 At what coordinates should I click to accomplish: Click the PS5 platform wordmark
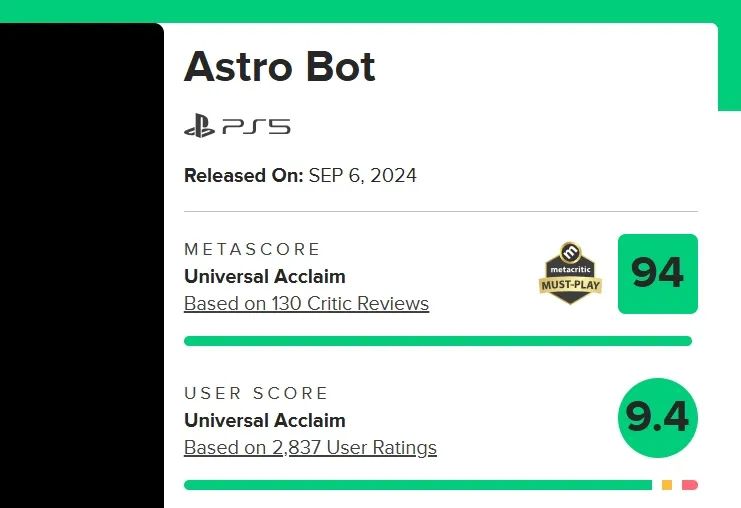pyautogui.click(x=256, y=127)
